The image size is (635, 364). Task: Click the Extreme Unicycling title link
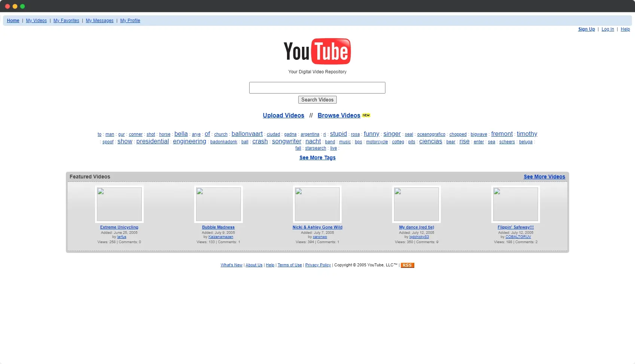[x=119, y=227]
